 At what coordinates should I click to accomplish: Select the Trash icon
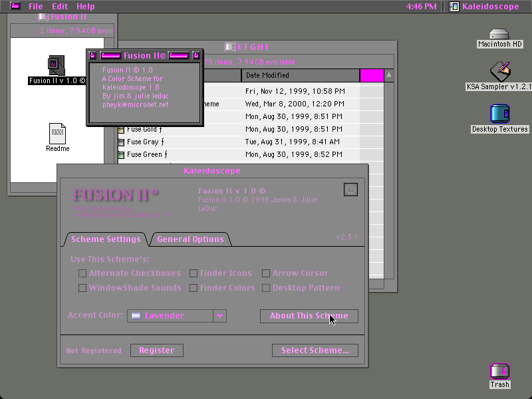pyautogui.click(x=500, y=372)
